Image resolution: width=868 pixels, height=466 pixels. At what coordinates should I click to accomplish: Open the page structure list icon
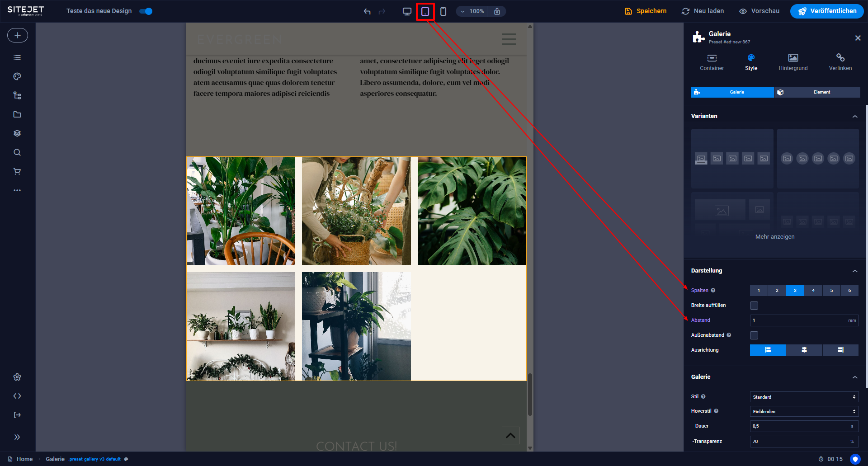pyautogui.click(x=17, y=57)
